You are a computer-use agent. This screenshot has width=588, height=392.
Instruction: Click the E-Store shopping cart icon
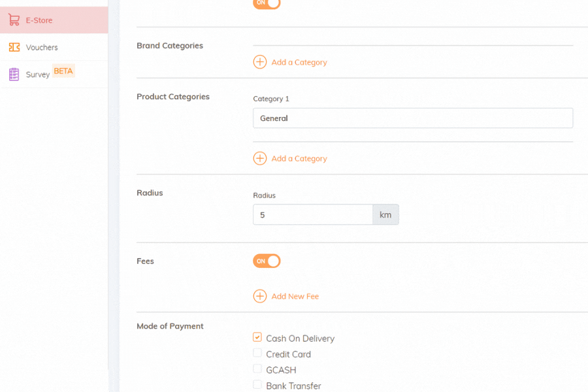click(x=14, y=20)
